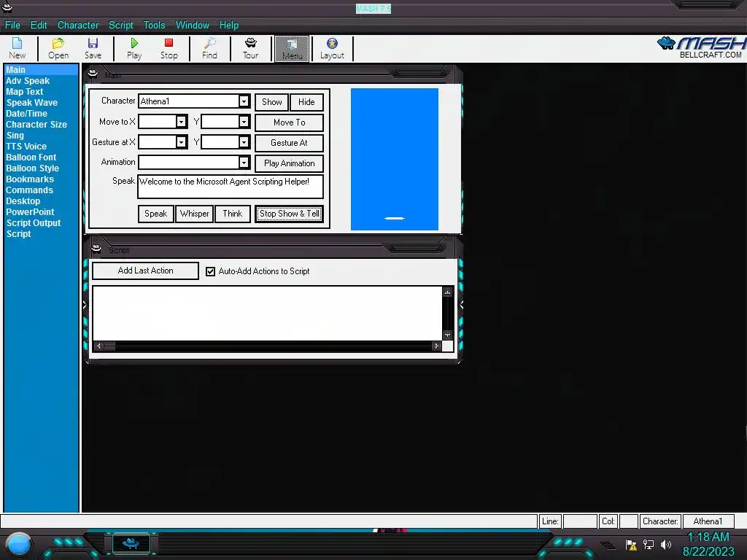The image size is (747, 560).
Task: Click the Speak text input field
Action: pos(231,187)
